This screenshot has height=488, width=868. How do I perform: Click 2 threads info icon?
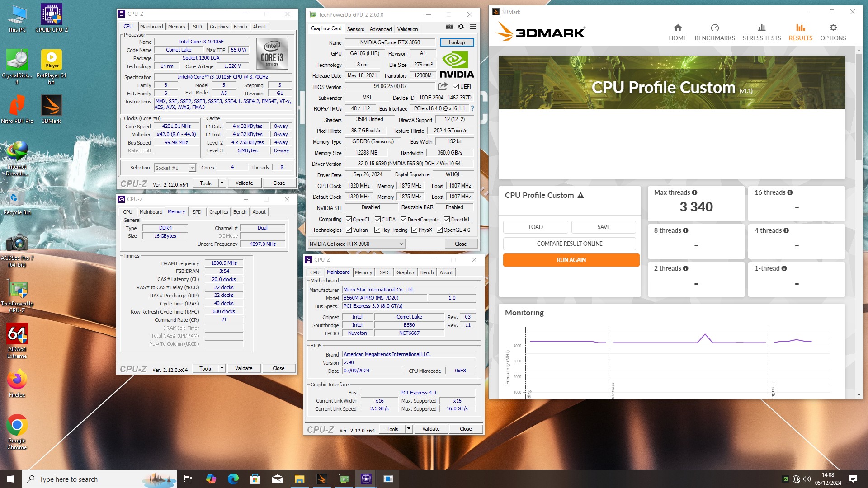tap(685, 268)
